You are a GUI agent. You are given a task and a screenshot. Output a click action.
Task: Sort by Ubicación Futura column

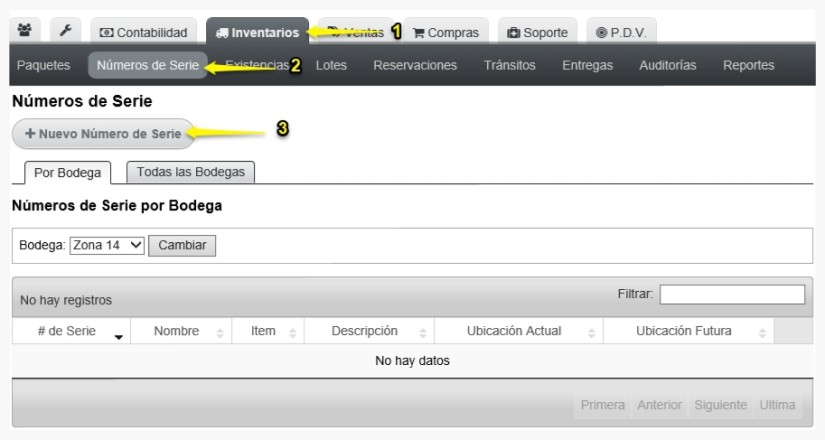click(x=688, y=331)
